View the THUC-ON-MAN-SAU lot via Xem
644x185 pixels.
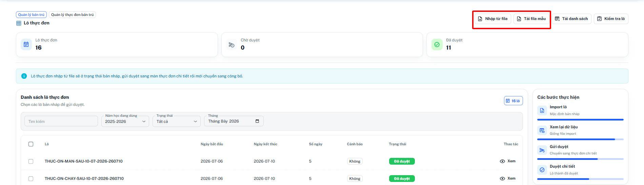point(507,161)
